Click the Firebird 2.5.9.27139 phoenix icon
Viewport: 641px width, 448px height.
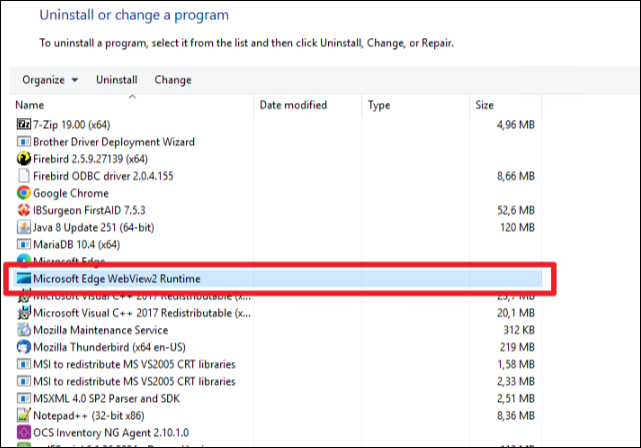[x=24, y=159]
